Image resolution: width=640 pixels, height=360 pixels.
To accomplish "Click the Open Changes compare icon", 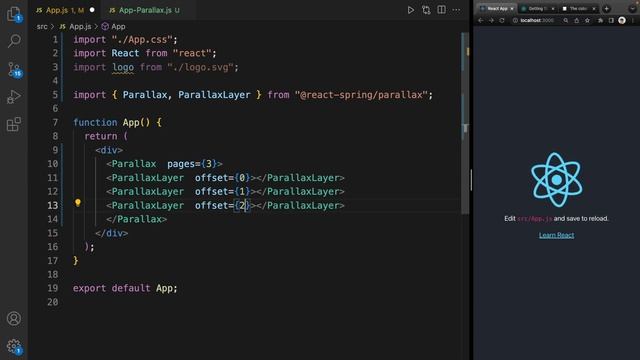I will coord(426,10).
